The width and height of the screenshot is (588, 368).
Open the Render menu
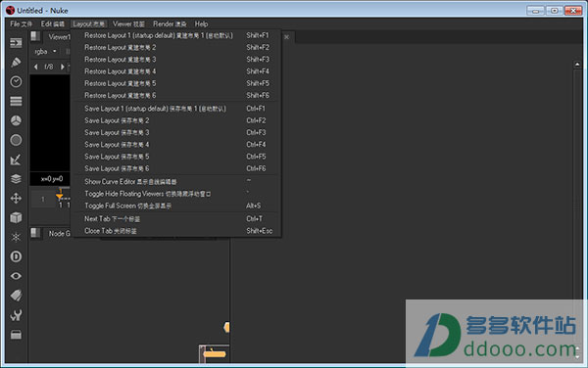click(170, 23)
